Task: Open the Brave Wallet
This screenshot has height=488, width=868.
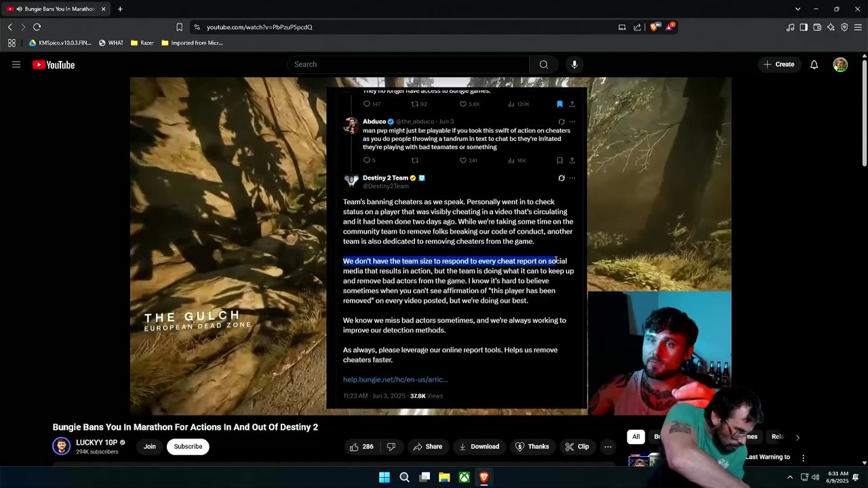Action: 817,27
